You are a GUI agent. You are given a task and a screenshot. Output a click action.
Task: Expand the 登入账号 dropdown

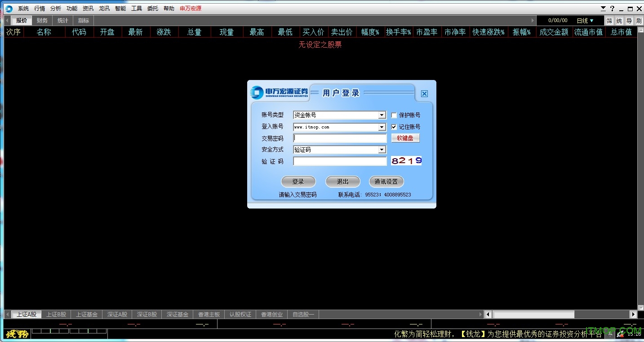[x=382, y=127]
